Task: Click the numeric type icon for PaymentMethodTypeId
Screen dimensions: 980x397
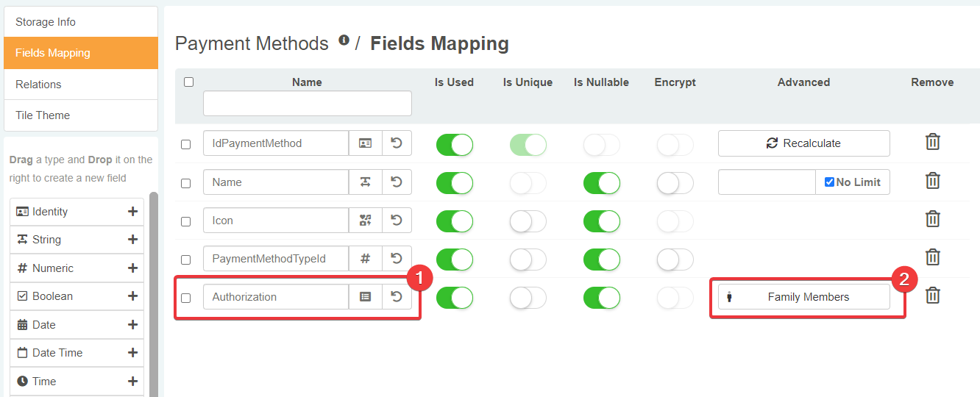Action: click(365, 259)
